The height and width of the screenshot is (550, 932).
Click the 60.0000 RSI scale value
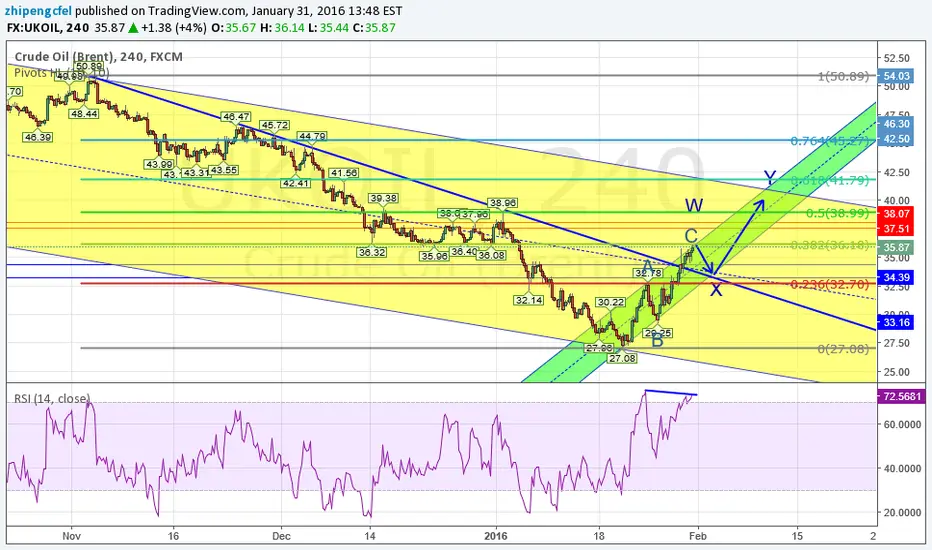click(x=902, y=424)
